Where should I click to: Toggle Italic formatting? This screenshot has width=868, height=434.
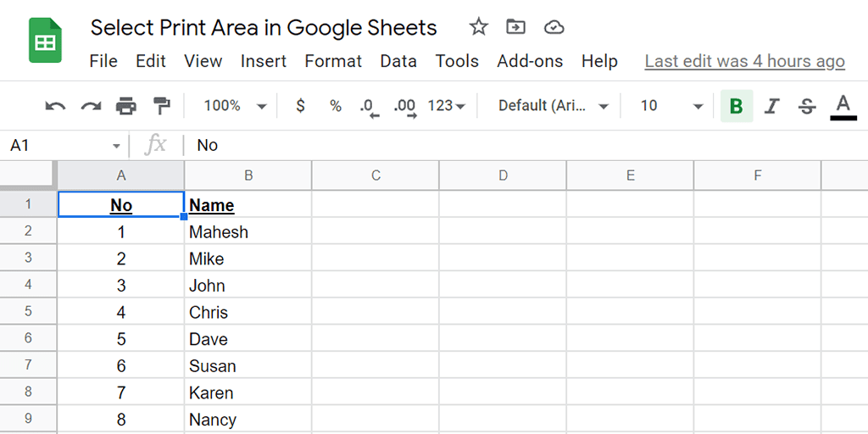coord(771,106)
